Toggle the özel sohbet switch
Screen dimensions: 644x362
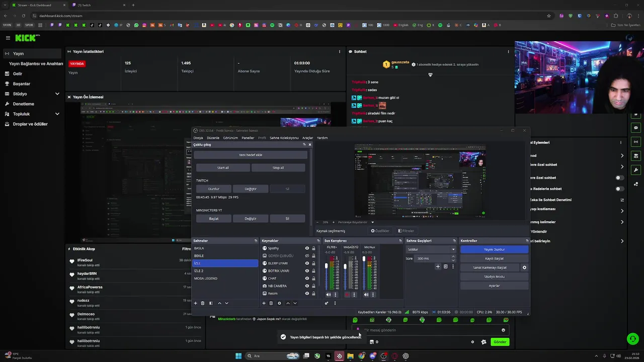620,177
